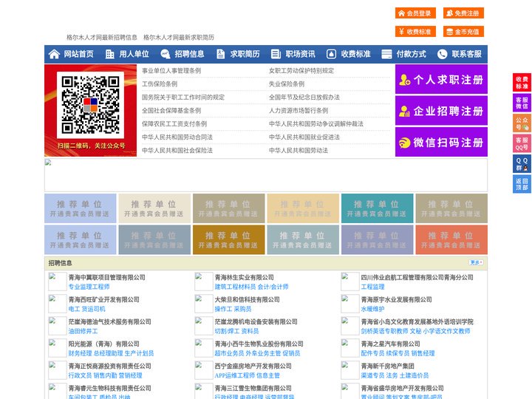The width and height of the screenshot is (532, 399).
Task: Click the logo thumbnail beside 青海中翼联项目管理有限公司
Action: (58, 282)
